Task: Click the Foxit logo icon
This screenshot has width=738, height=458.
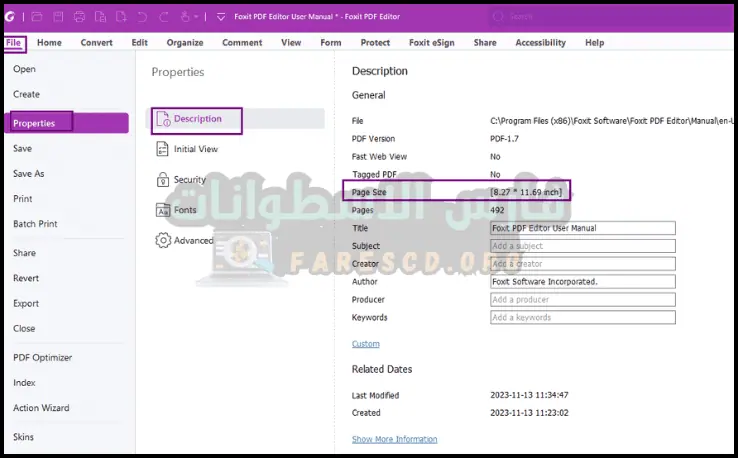Action: (10, 17)
